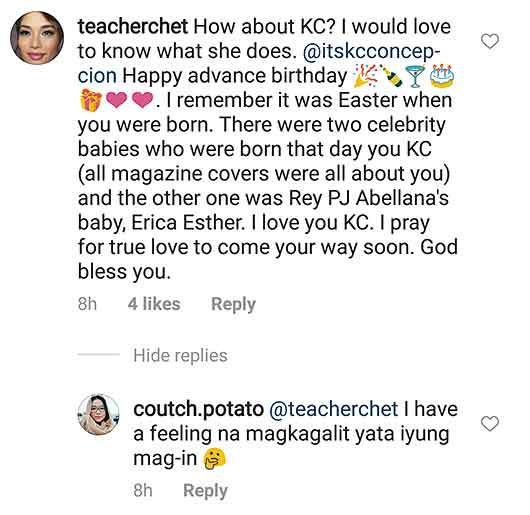Collapse the thread with Hide replies

click(x=180, y=355)
